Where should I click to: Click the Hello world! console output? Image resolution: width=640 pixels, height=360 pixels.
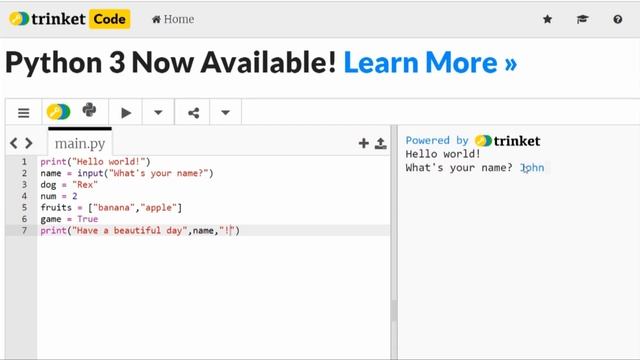click(x=443, y=154)
